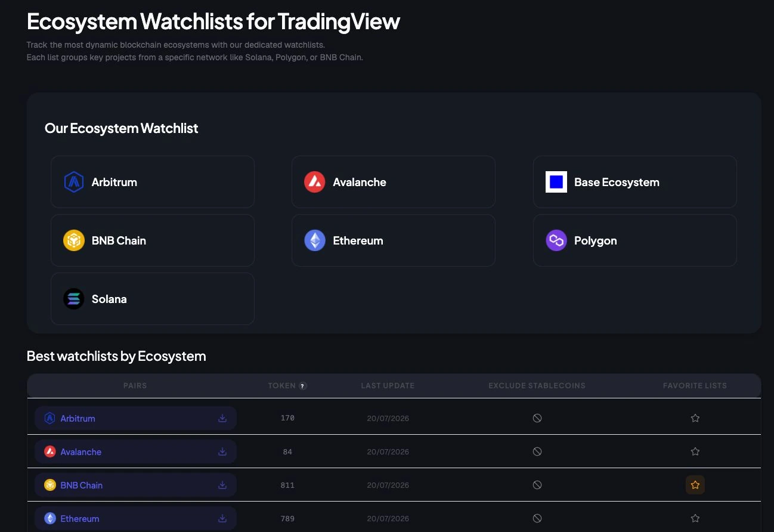Open the Token column help icon

[303, 386]
